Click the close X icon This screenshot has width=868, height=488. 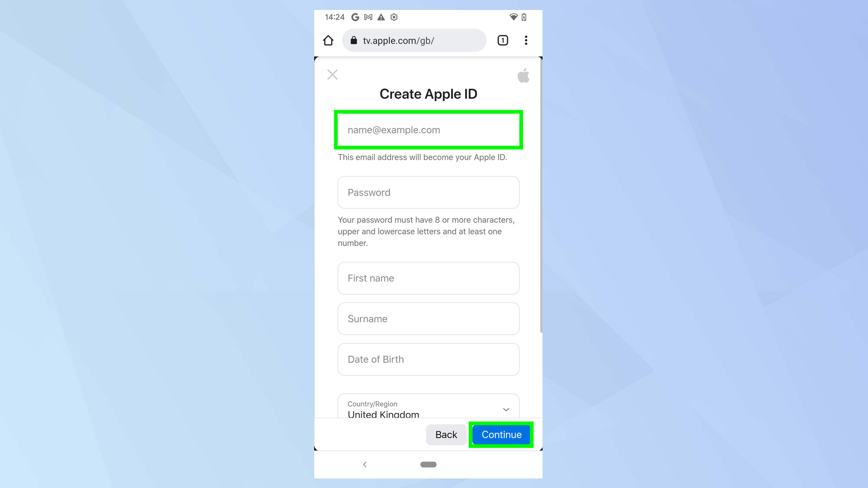332,75
